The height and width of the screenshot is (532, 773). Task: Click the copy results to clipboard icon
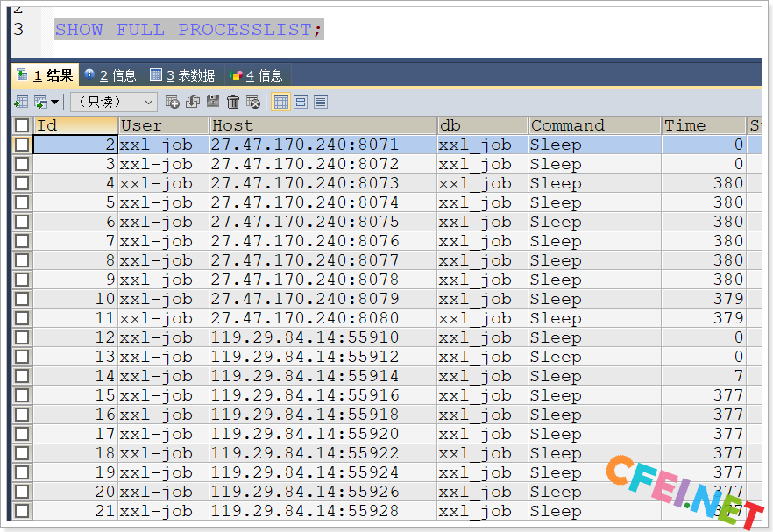point(40,102)
